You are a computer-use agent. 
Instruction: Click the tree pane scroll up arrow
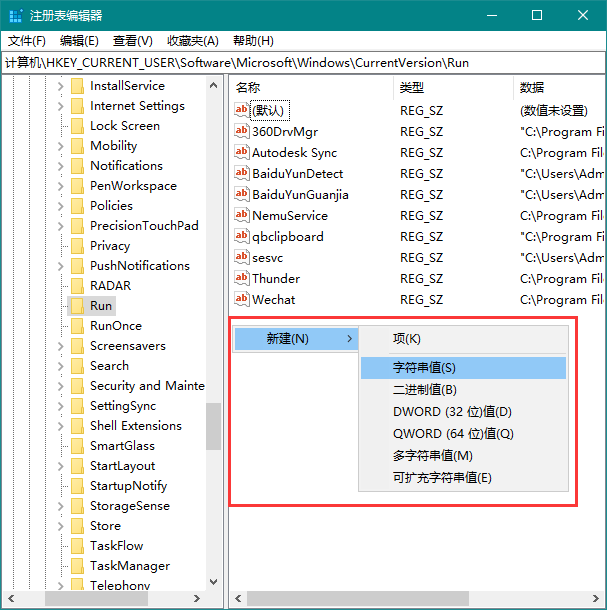(214, 85)
